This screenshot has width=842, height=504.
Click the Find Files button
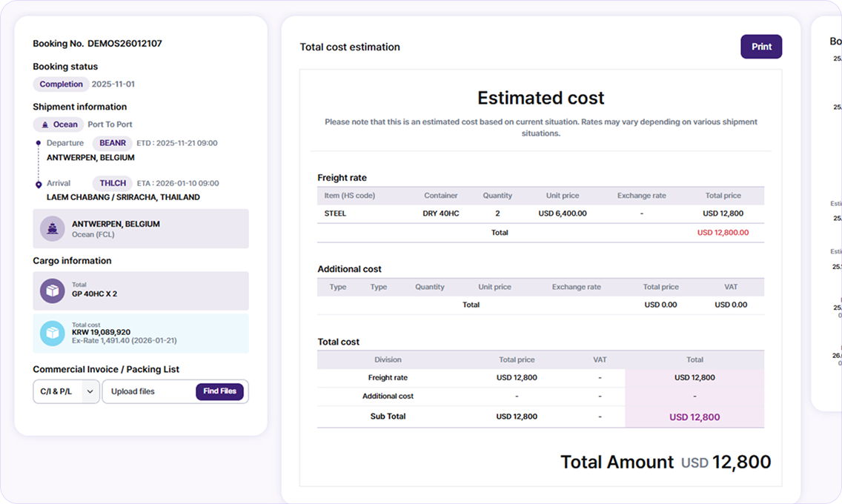pos(219,391)
